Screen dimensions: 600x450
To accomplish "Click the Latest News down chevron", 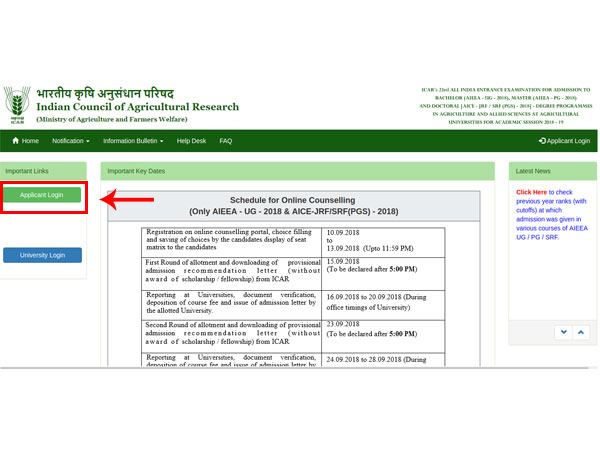I will pos(564,332).
